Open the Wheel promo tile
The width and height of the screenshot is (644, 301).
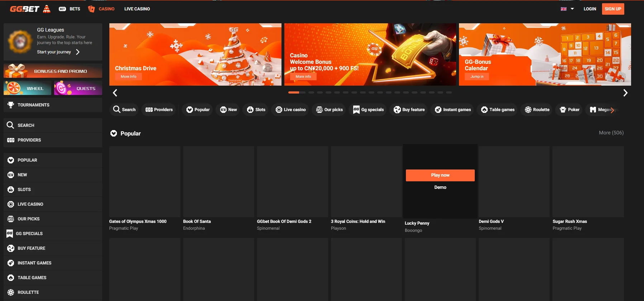(x=28, y=88)
